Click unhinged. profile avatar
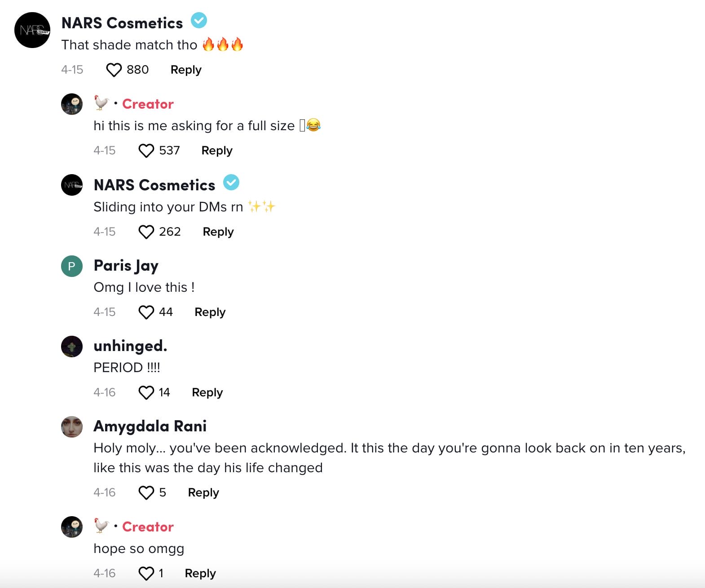Viewport: 705px width, 588px height. pyautogui.click(x=72, y=347)
